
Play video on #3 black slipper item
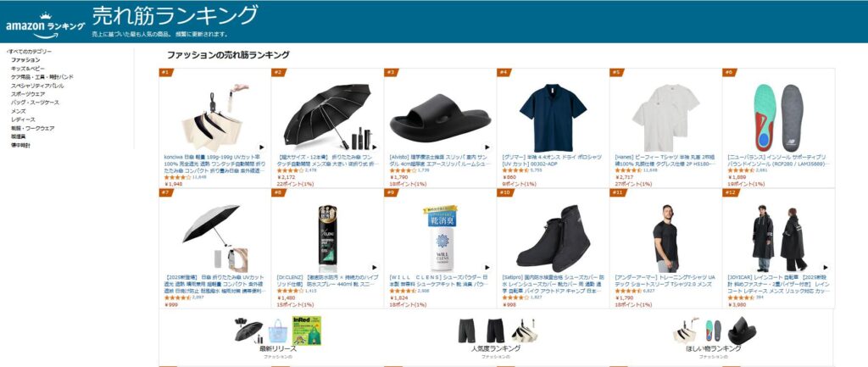coord(487,147)
